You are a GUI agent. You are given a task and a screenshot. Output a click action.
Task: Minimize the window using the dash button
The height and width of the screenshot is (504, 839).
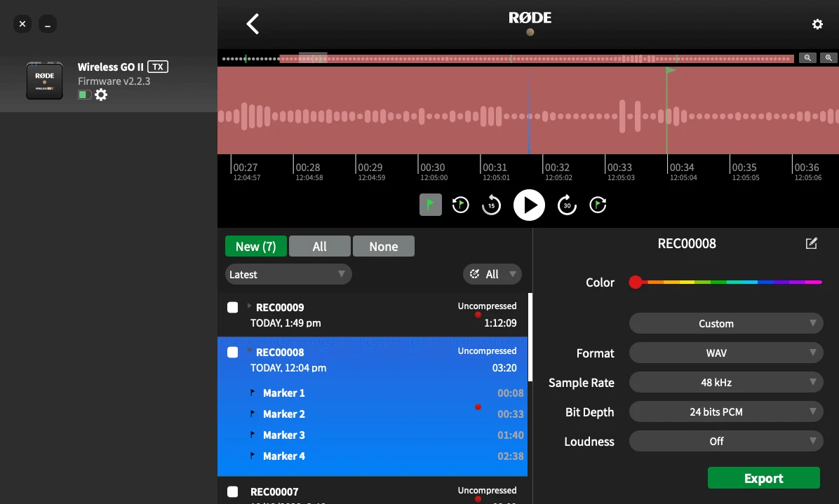coord(48,24)
